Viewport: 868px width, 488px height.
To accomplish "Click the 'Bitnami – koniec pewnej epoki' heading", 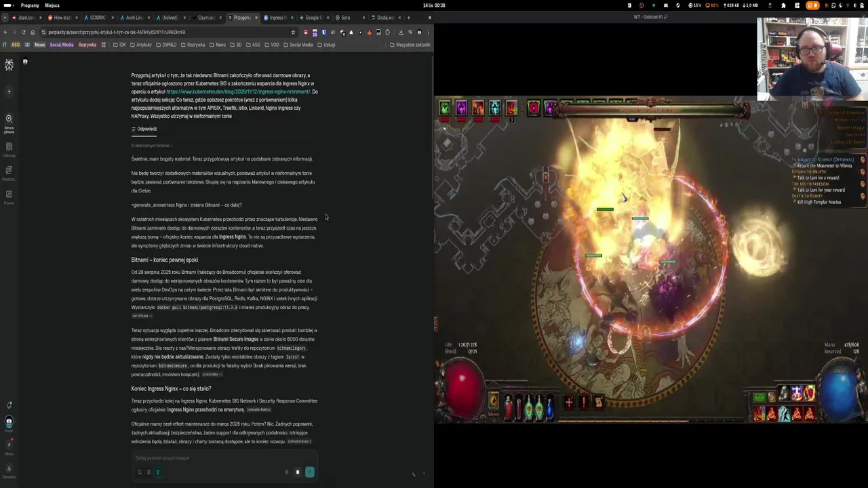I will 165,260.
